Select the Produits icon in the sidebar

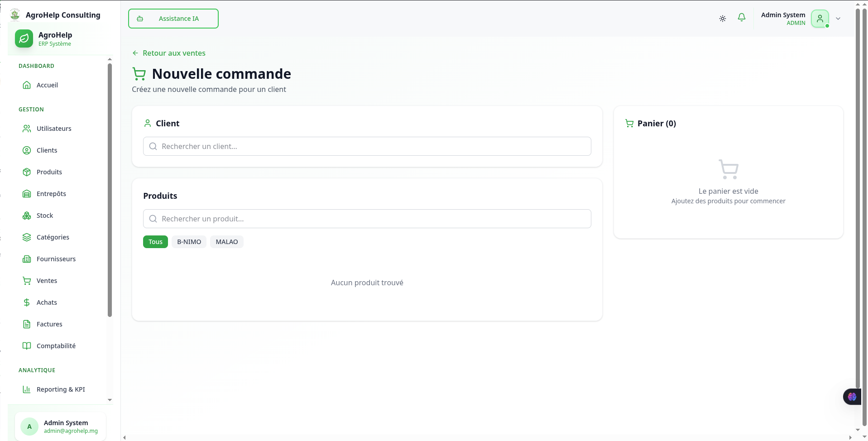[27, 172]
